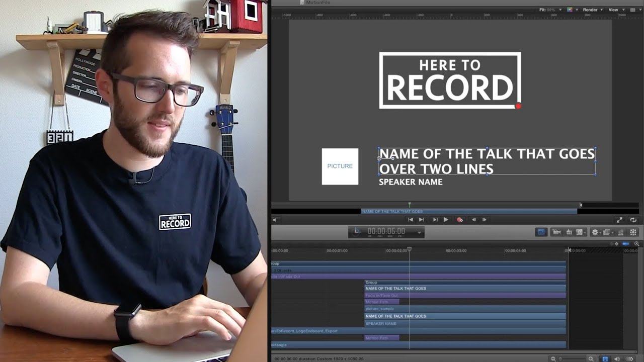The width and height of the screenshot is (644, 362).
Task: Click the Replicate grid icon
Action: pyautogui.click(x=633, y=232)
